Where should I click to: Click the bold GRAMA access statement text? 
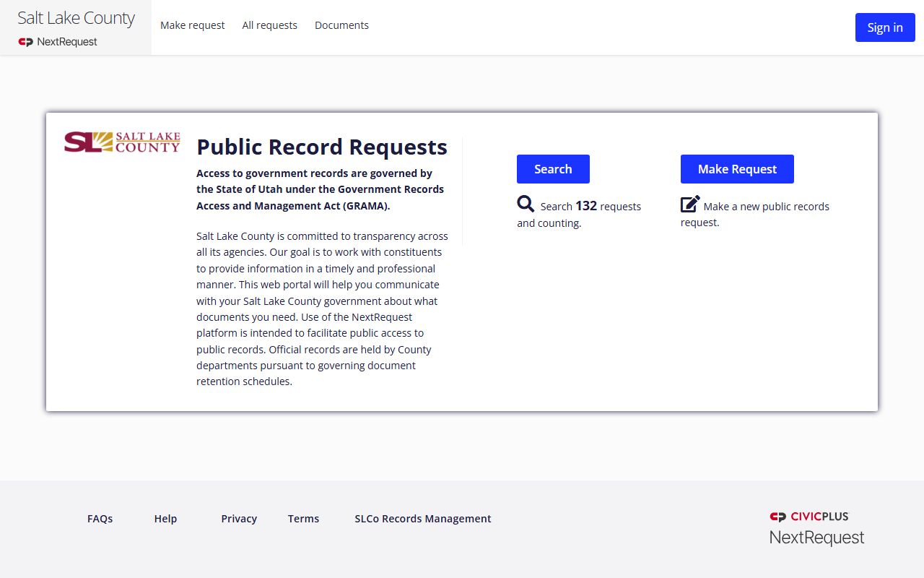point(321,189)
